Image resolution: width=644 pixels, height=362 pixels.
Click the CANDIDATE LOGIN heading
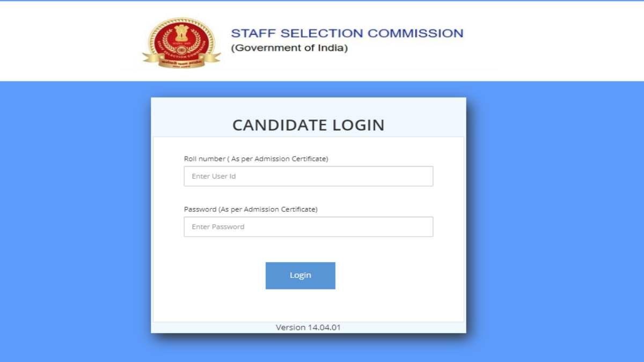(308, 124)
